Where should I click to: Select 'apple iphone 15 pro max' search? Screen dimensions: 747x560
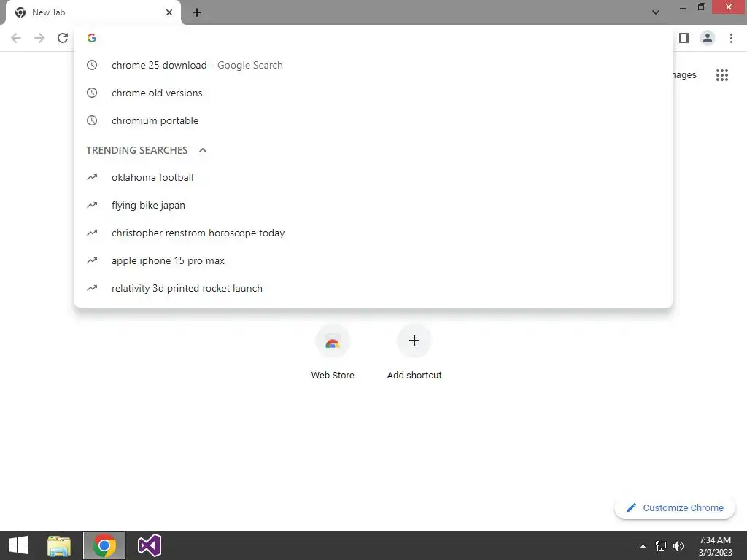(x=373, y=260)
